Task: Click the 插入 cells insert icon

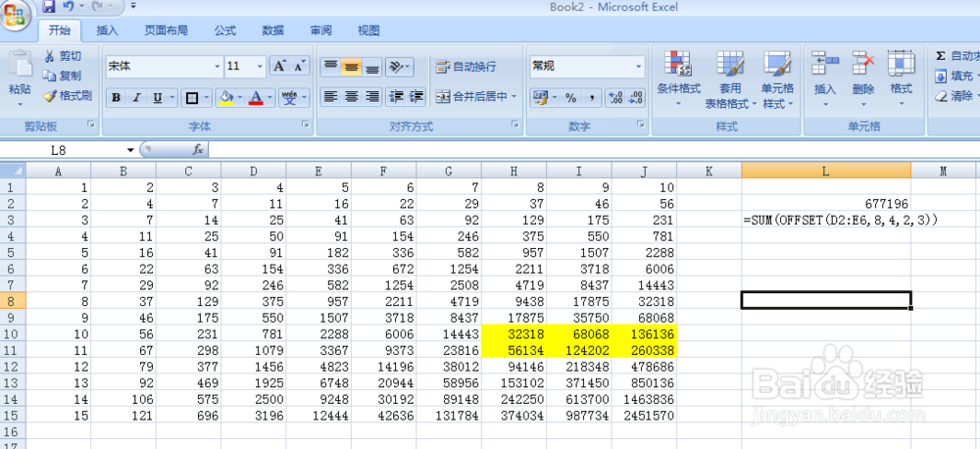Action: [x=825, y=63]
